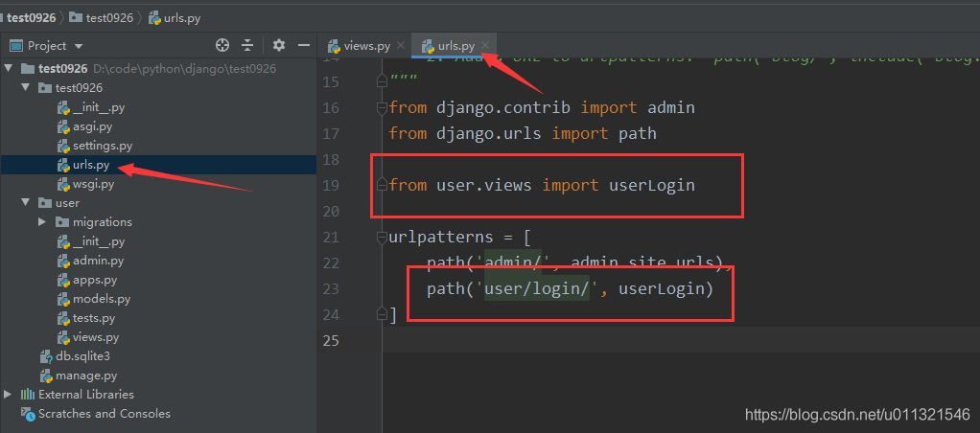Click test0926 root in breadcrumb bar
Image resolution: width=980 pixels, height=433 pixels.
[x=32, y=18]
